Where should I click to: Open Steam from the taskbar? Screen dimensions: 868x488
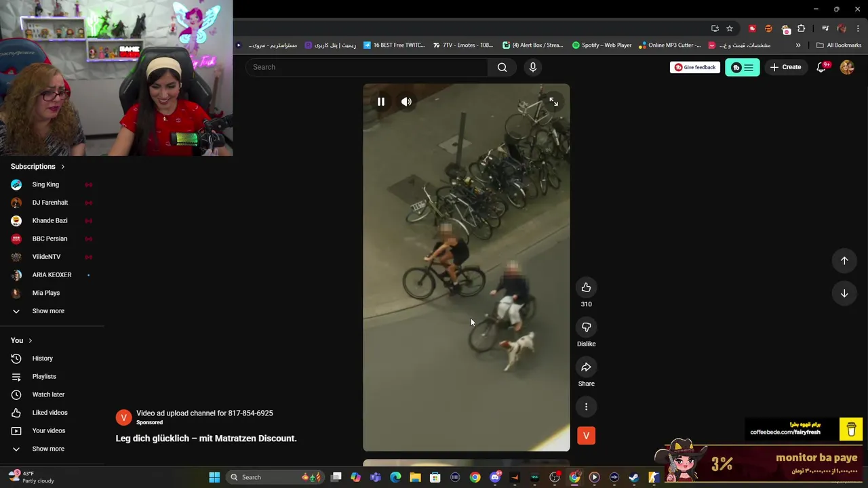tap(633, 477)
